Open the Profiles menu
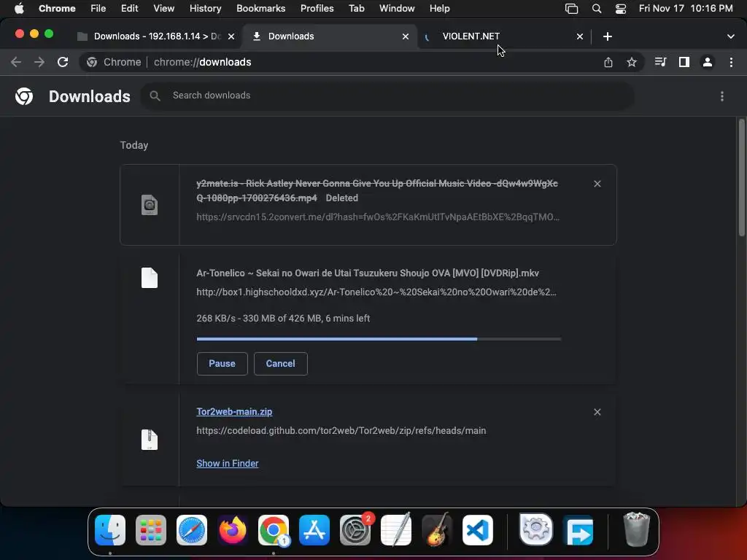Image resolution: width=747 pixels, height=560 pixels. [x=317, y=8]
